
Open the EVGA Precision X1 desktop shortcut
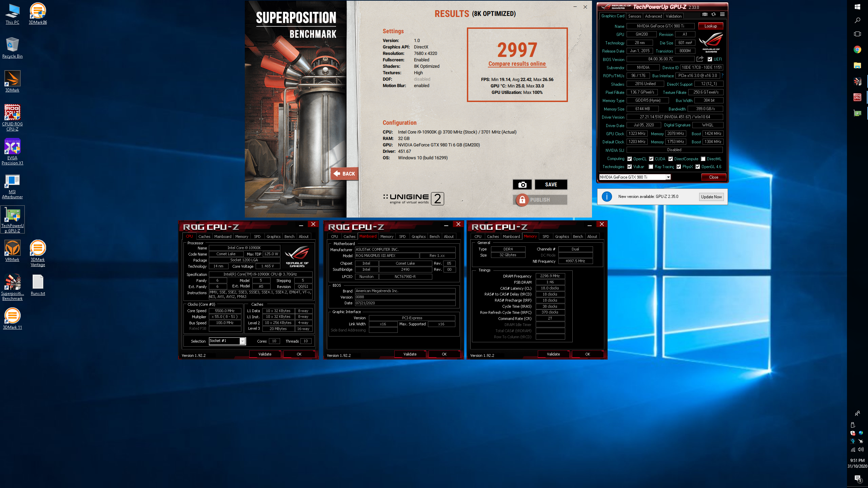(13, 151)
